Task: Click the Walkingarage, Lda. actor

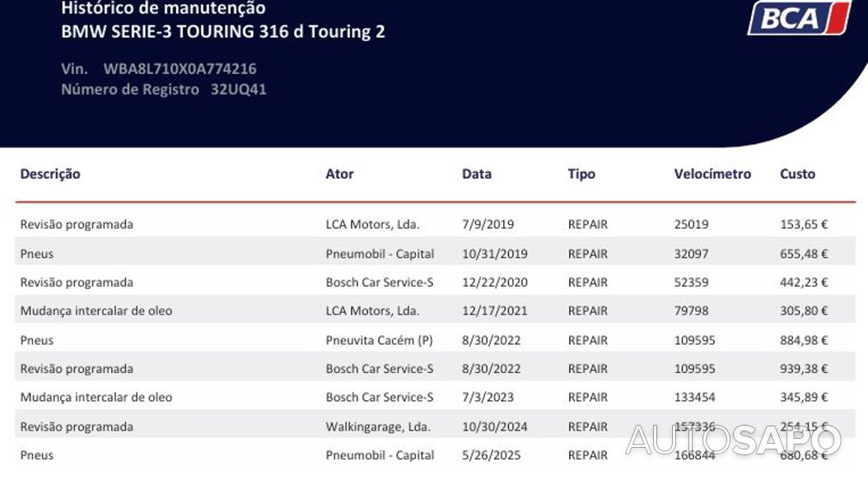Action: (378, 426)
